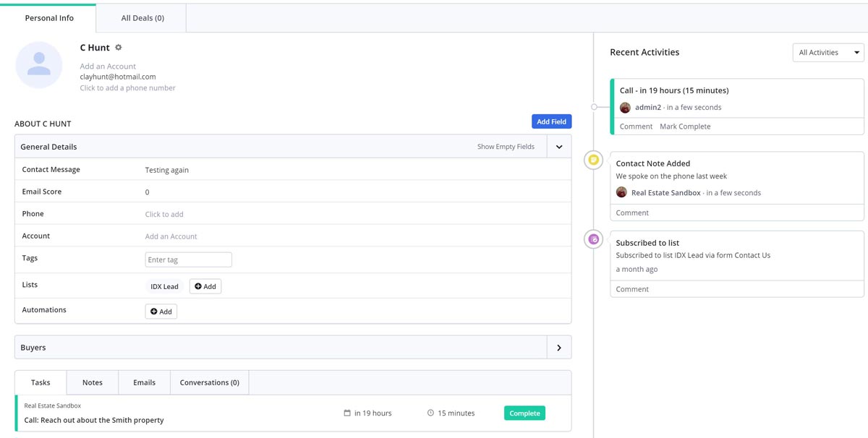The width and height of the screenshot is (868, 438).
Task: Switch to the All Deals (0) tab
Action: [x=142, y=18]
